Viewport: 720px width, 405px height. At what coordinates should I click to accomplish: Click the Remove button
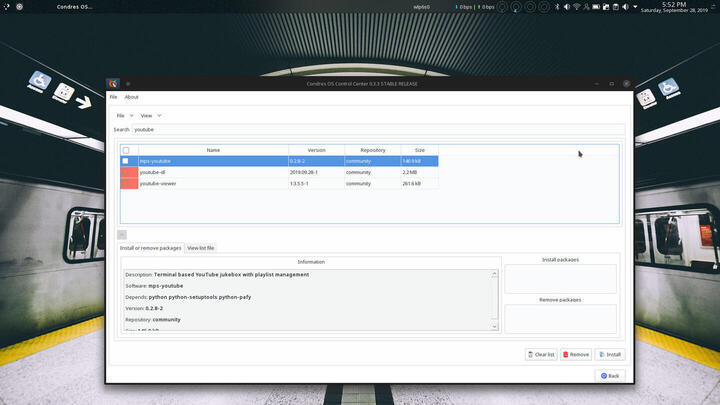tap(576, 354)
